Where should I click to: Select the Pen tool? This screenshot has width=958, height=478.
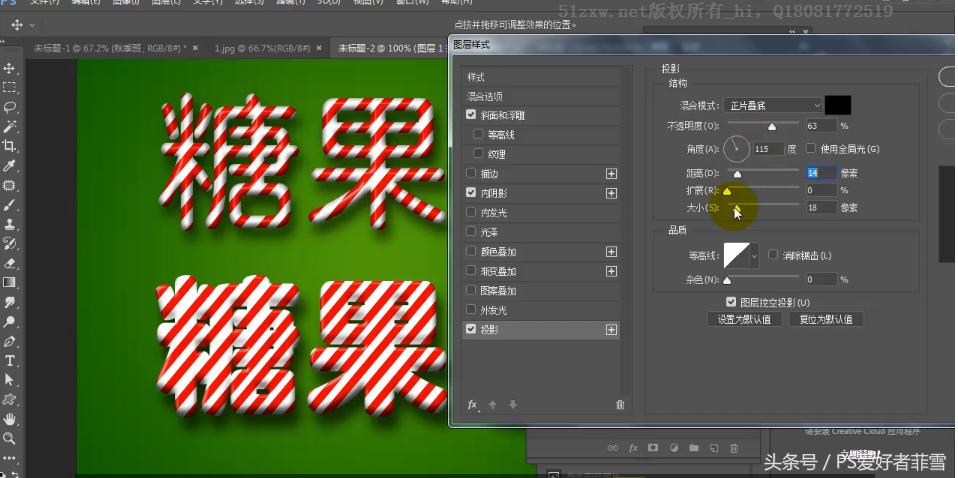(x=9, y=341)
